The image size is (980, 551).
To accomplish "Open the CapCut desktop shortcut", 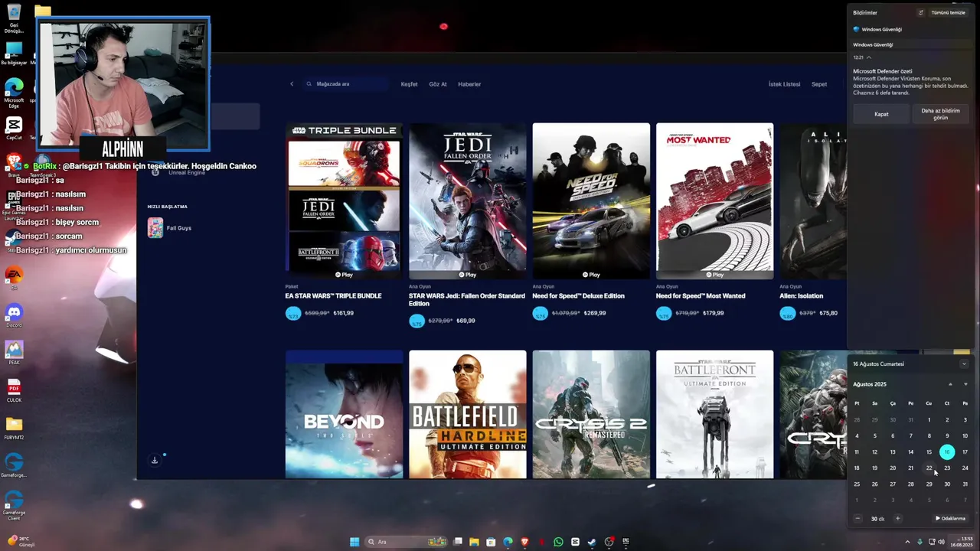I will [14, 128].
